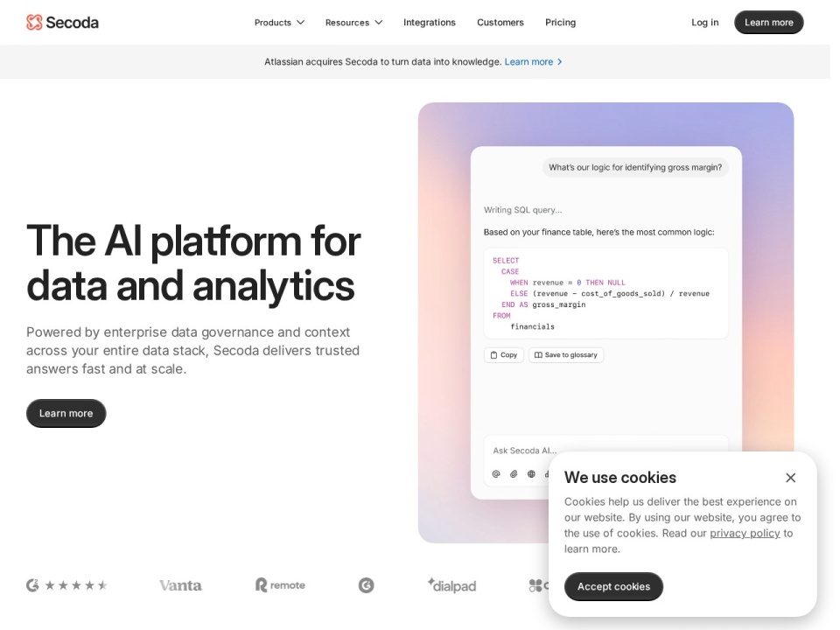Screen dimensions: 840x630
Task: Open the Products dropdown menu
Action: click(279, 23)
